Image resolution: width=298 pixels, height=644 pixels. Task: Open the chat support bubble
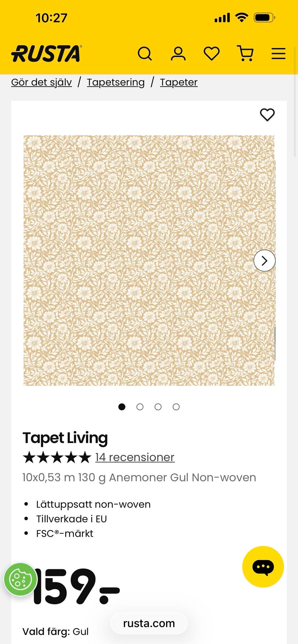[x=263, y=566]
